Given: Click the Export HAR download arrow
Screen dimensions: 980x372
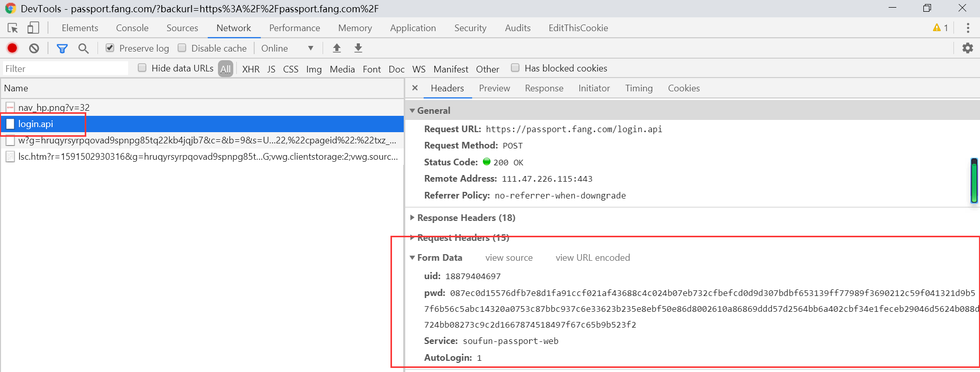Looking at the screenshot, I should pos(358,48).
